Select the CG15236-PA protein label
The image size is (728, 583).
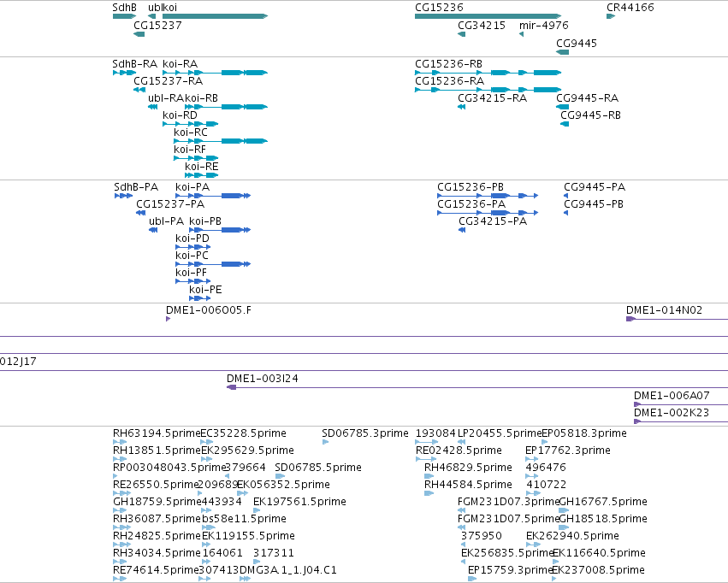[x=471, y=204]
